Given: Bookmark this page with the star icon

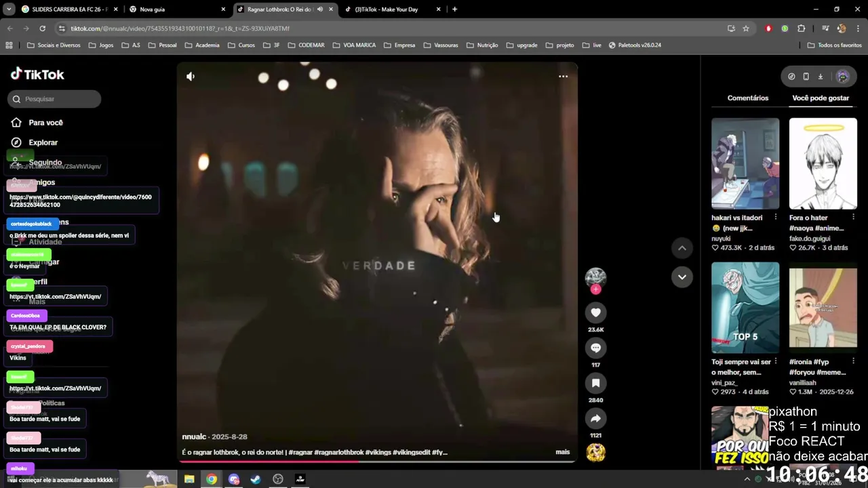Looking at the screenshot, I should (746, 28).
